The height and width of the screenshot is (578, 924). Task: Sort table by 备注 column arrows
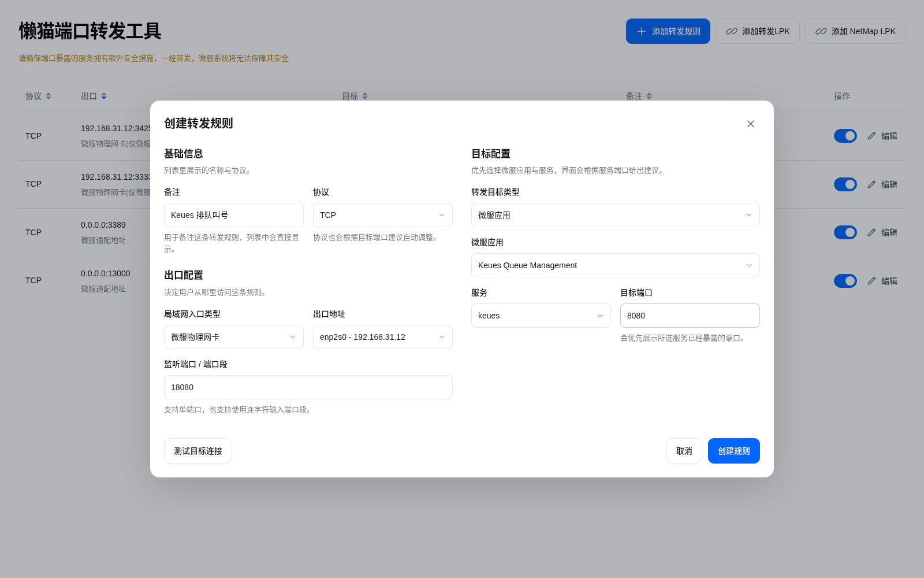649,96
